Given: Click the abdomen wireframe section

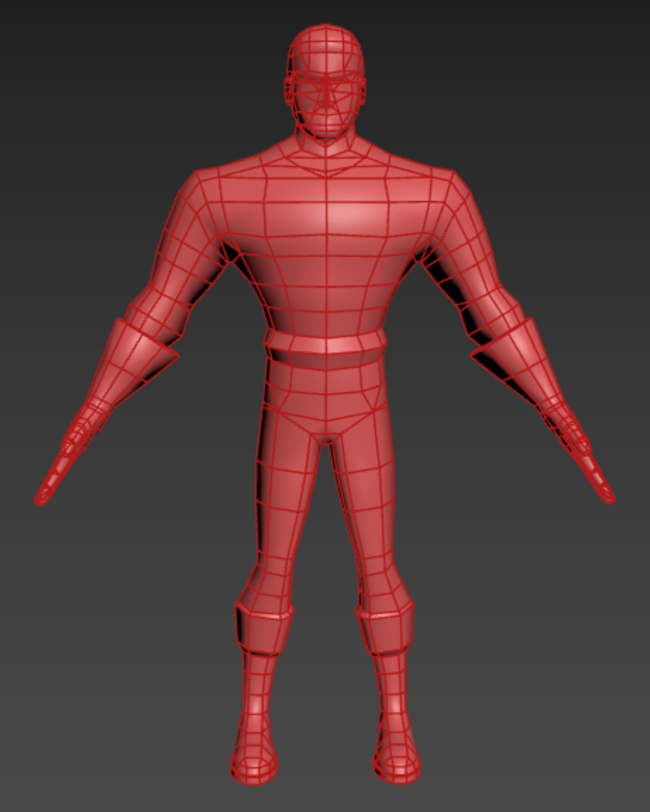Looking at the screenshot, I should pos(325,309).
